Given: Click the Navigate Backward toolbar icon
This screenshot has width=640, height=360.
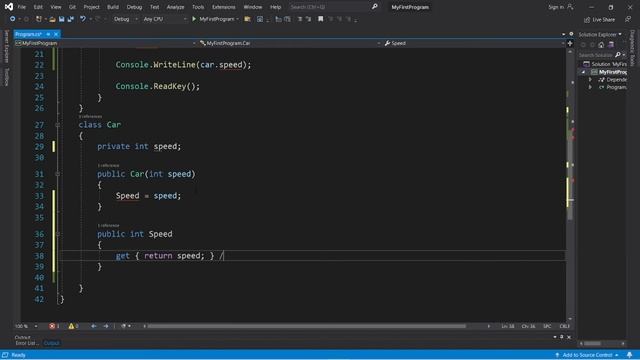Looking at the screenshot, I should 12,19.
